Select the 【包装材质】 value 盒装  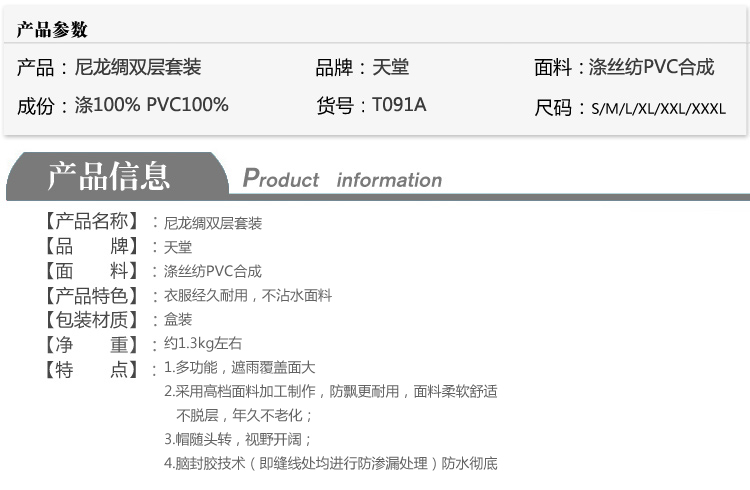(x=178, y=320)
